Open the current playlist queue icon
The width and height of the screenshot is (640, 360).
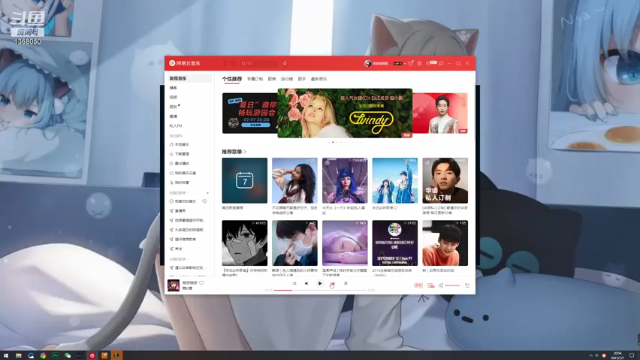tap(467, 285)
